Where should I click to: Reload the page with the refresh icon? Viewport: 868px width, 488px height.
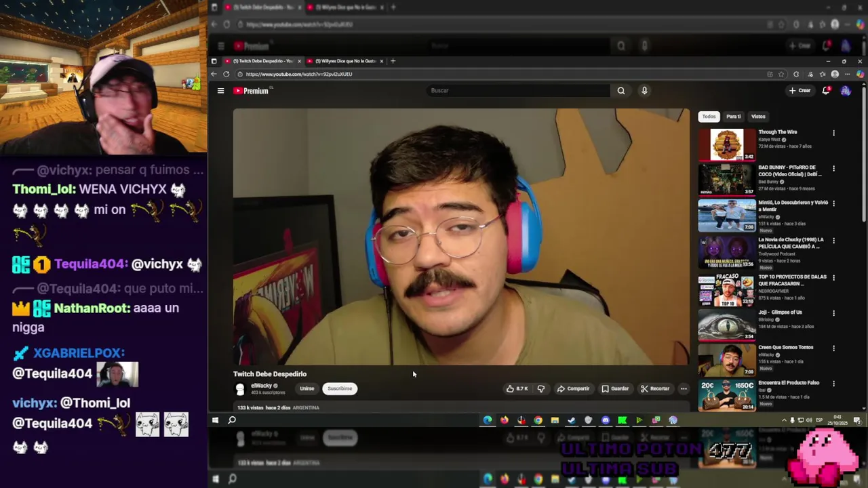[x=226, y=74]
